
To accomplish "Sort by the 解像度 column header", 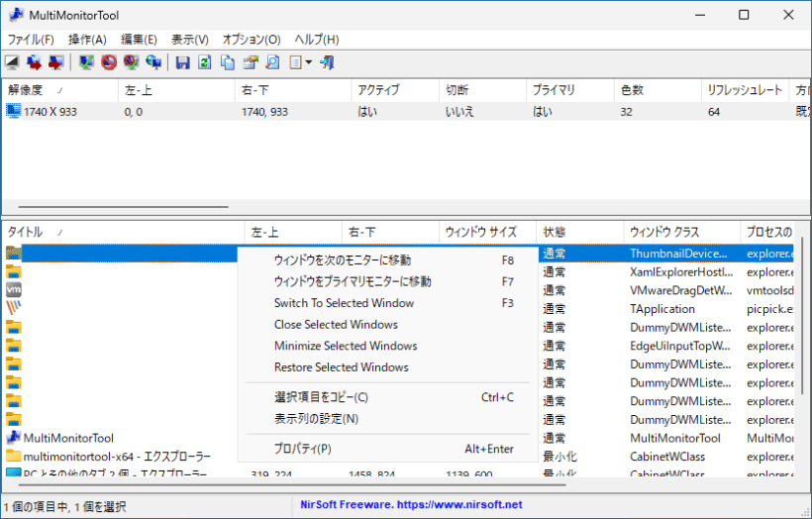I will tap(60, 90).
